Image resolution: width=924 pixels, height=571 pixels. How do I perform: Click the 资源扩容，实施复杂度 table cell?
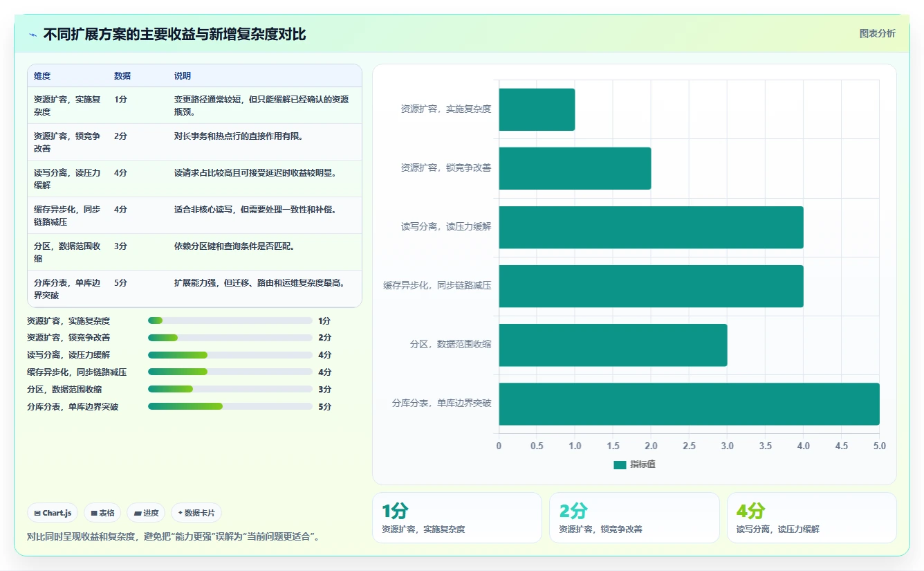point(68,105)
